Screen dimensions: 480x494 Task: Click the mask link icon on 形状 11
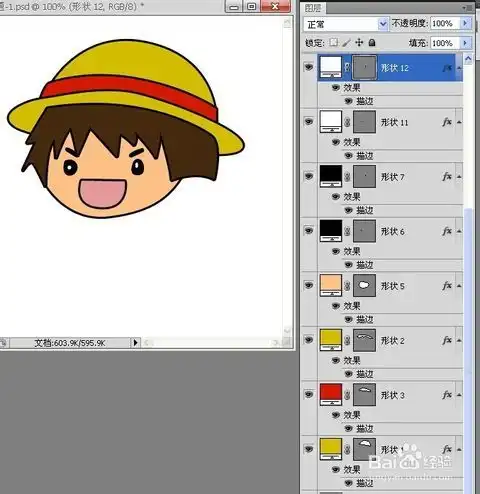[x=347, y=122]
